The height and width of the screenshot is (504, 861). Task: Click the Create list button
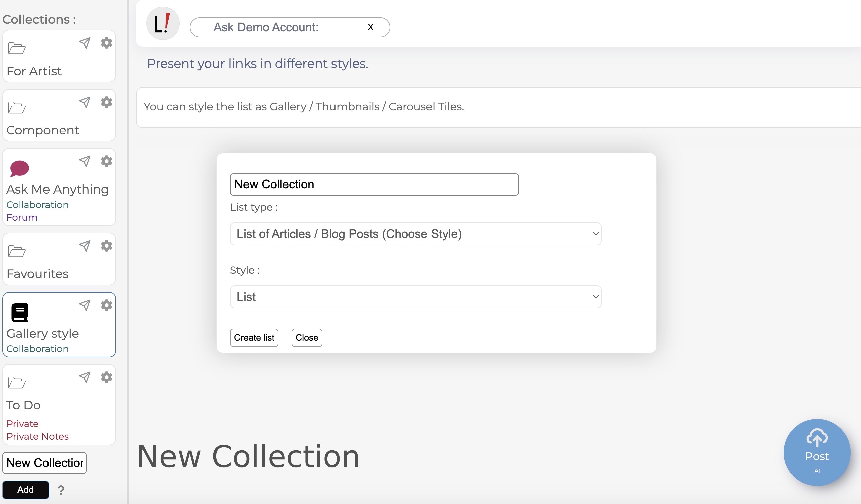tap(254, 337)
